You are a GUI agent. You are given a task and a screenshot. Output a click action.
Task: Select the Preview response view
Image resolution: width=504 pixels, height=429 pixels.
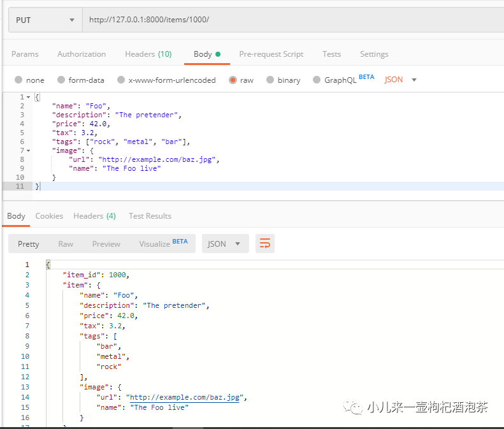click(x=106, y=244)
